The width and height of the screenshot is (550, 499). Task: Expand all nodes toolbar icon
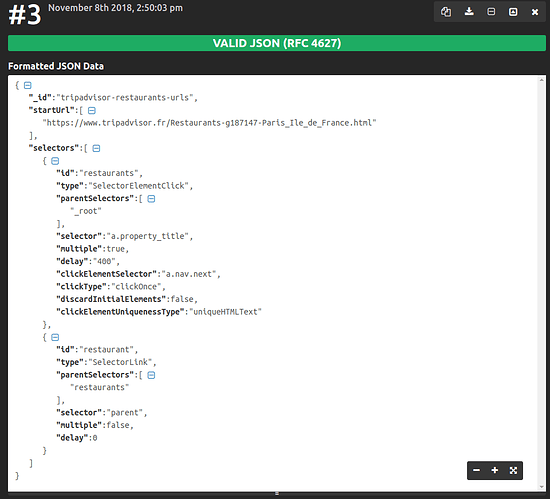click(513, 12)
